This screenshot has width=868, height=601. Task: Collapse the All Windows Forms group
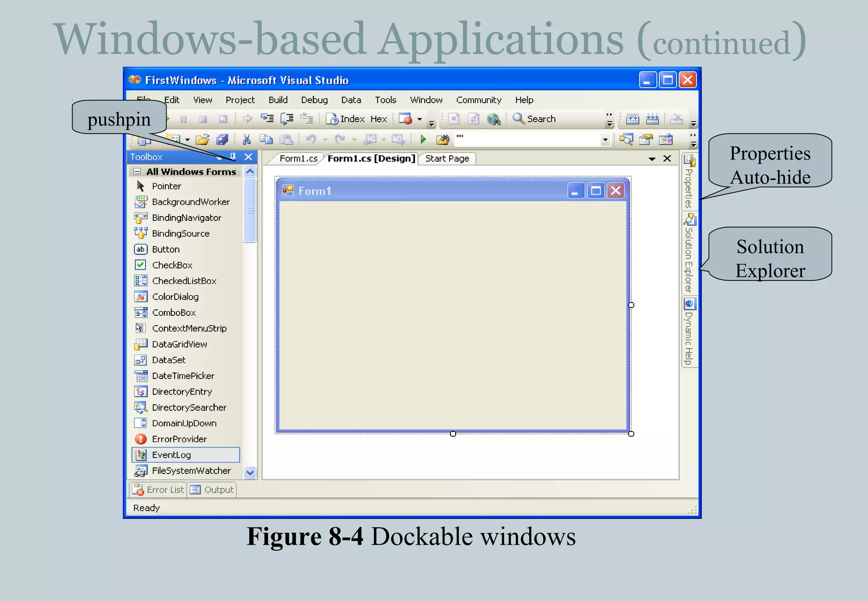coord(137,172)
